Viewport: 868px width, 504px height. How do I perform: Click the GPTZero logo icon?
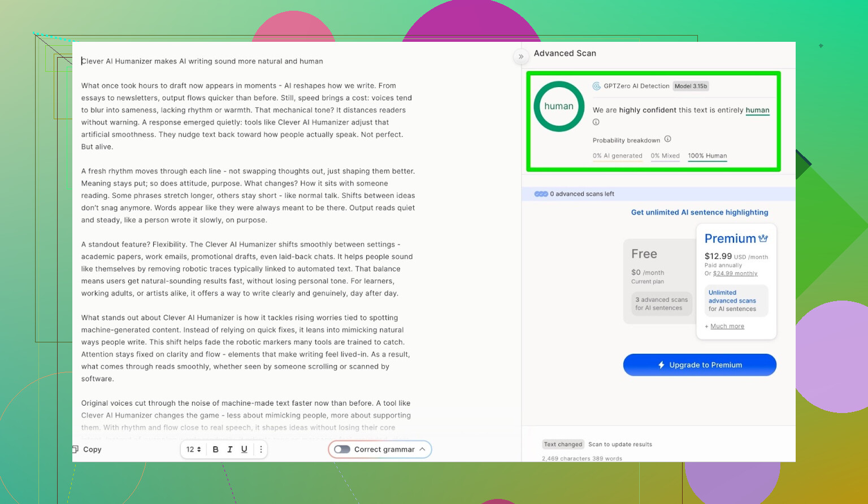click(596, 86)
